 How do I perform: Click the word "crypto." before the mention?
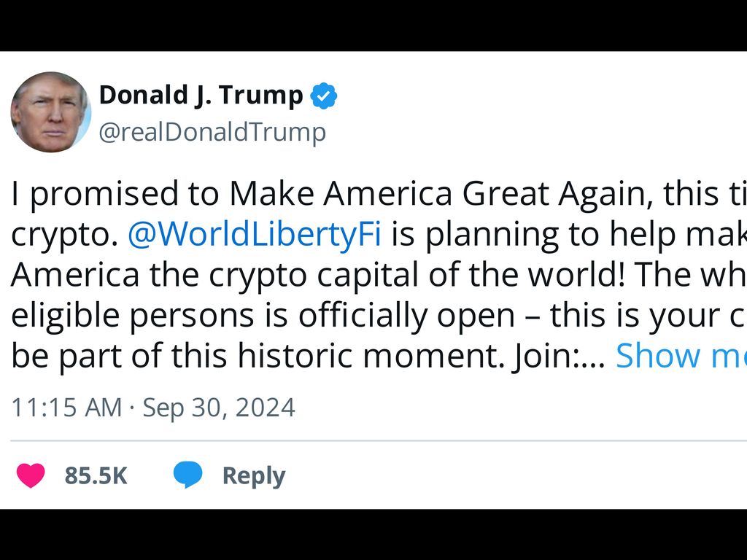[64, 236]
